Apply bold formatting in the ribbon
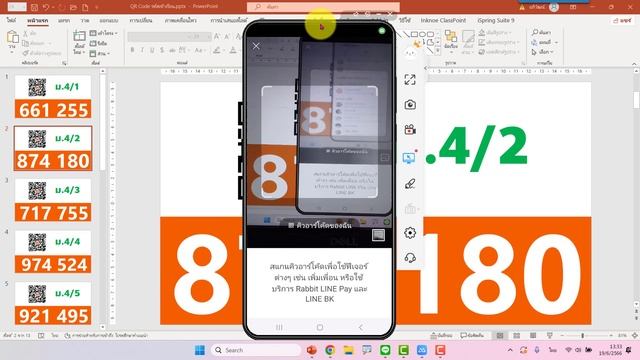This screenshot has width=640, height=360. pyautogui.click(x=132, y=50)
